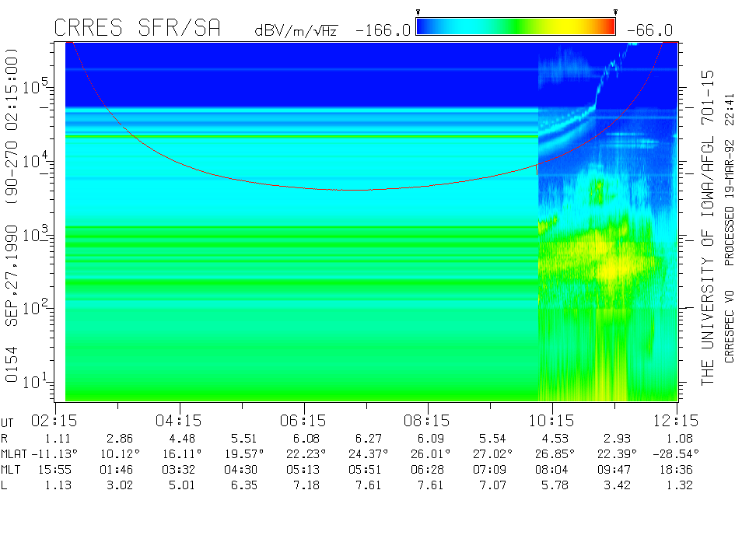Select the 10¹ frequency axis label
The height and width of the screenshot is (560, 735).
[35, 382]
